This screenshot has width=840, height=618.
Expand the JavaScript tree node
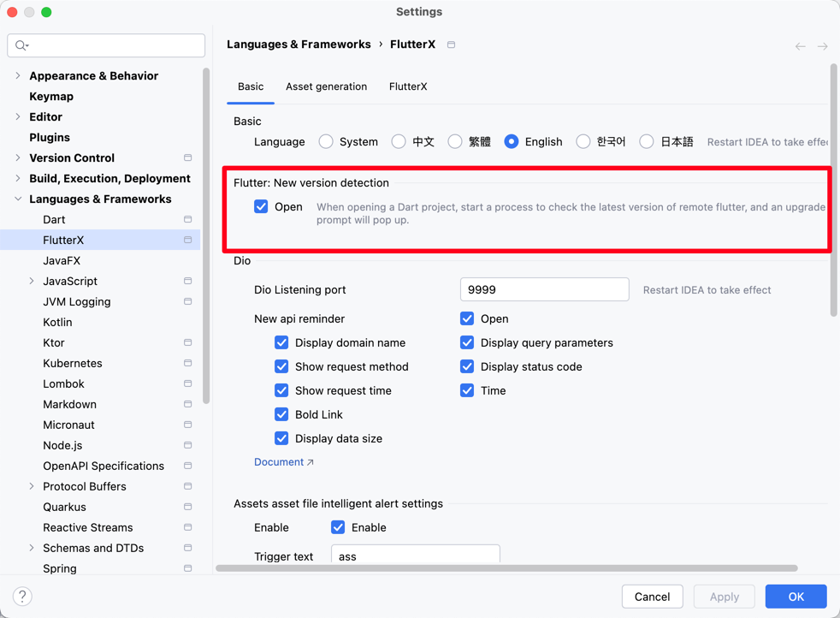point(32,282)
